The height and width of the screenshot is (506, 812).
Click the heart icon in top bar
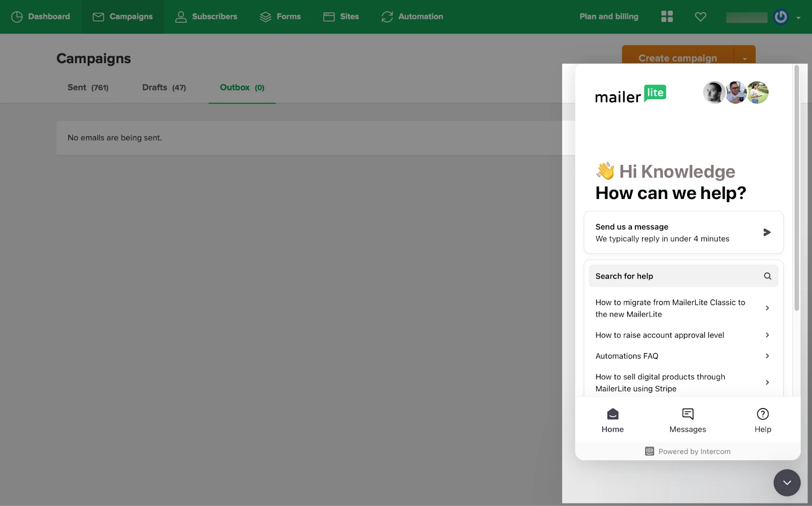pyautogui.click(x=700, y=17)
